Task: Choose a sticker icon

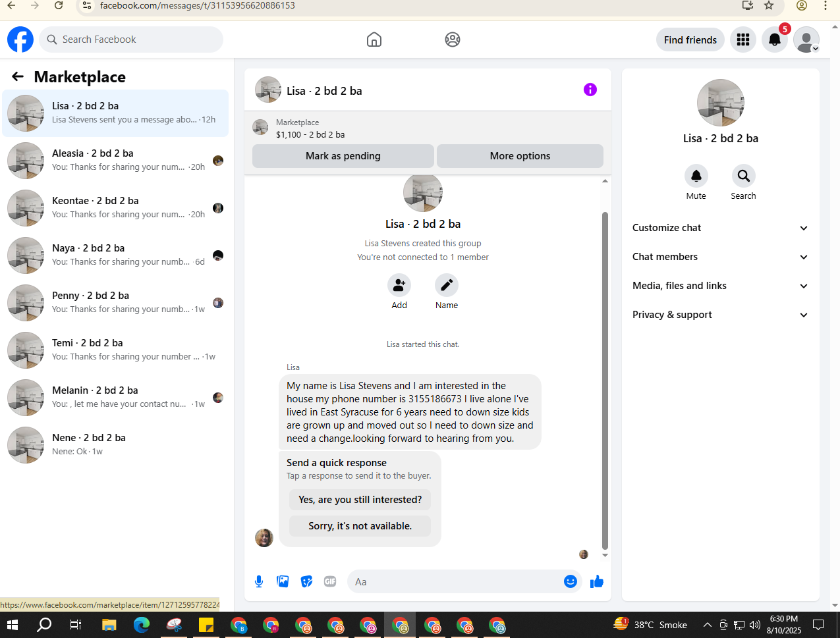Action: tap(306, 581)
